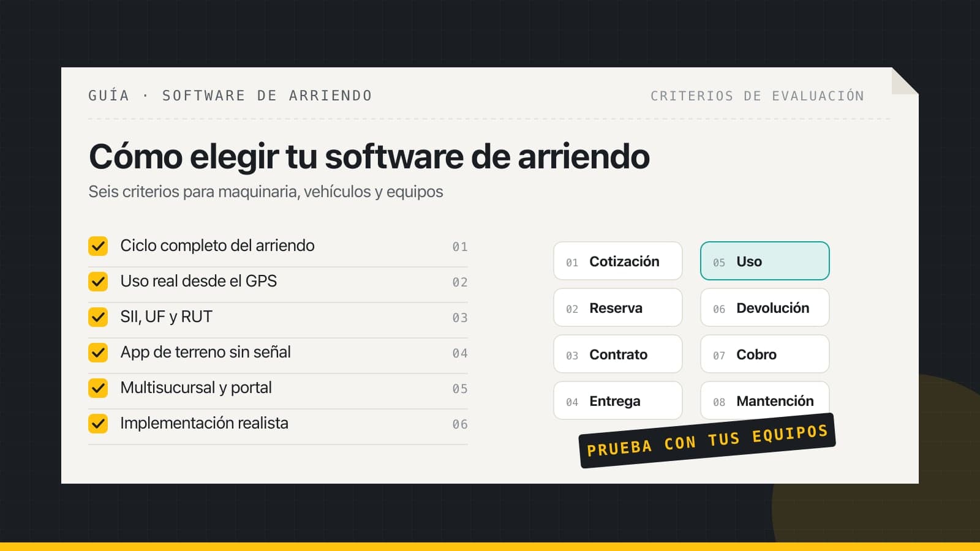Screen dimensions: 980x551
Task: Click the 'SII, UF y RUT' label
Action: pos(166,317)
